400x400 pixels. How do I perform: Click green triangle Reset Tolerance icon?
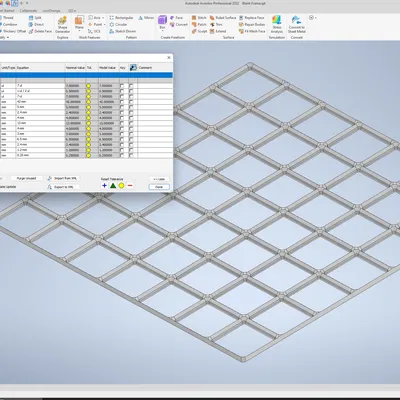113,186
